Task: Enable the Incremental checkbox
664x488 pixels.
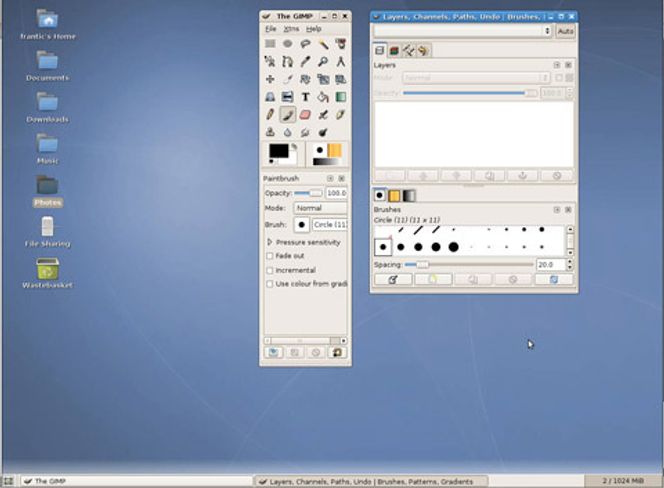Action: 270,270
